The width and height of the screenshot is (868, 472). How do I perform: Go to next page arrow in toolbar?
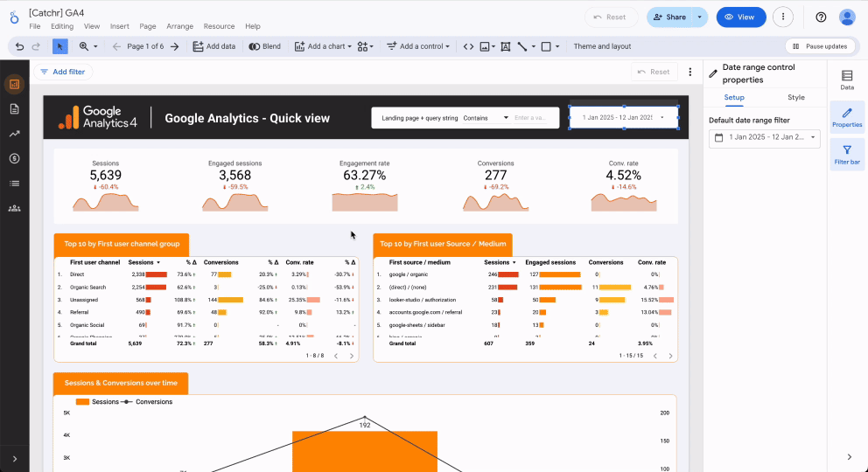175,46
